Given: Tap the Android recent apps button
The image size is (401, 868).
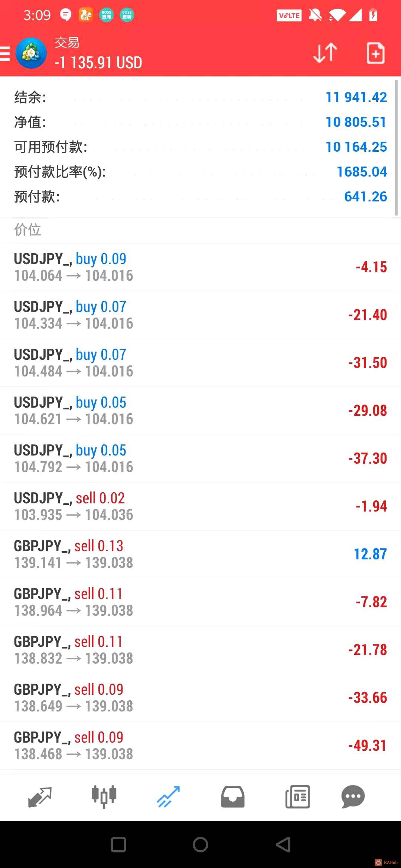Looking at the screenshot, I should click(x=118, y=845).
